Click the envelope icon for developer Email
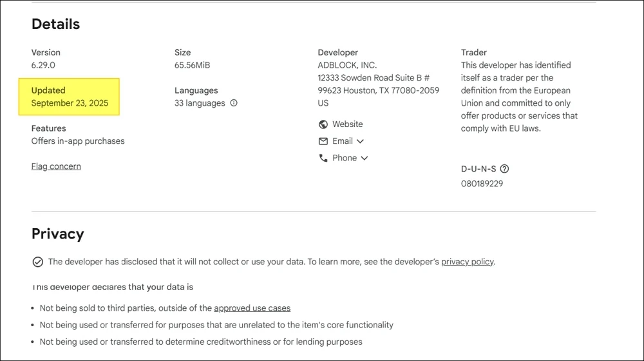 click(323, 141)
